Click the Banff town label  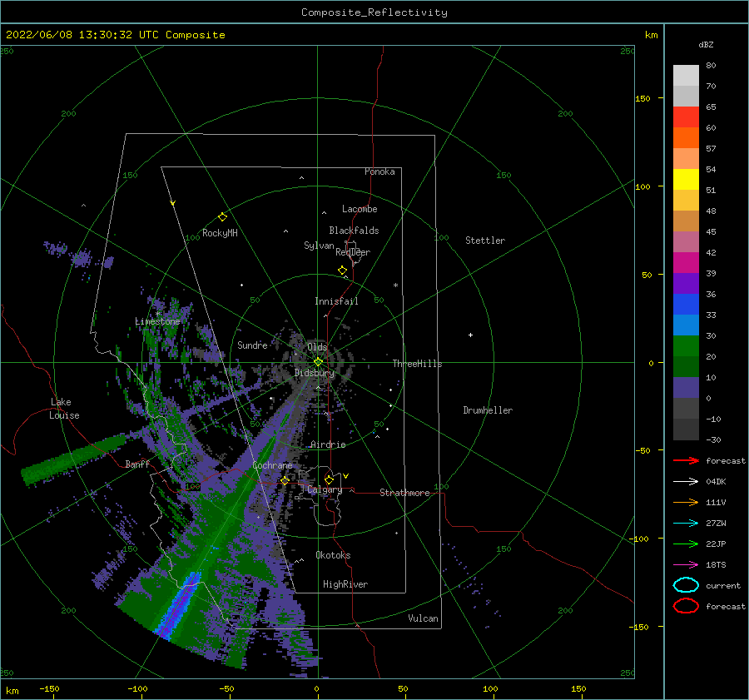coord(137,464)
